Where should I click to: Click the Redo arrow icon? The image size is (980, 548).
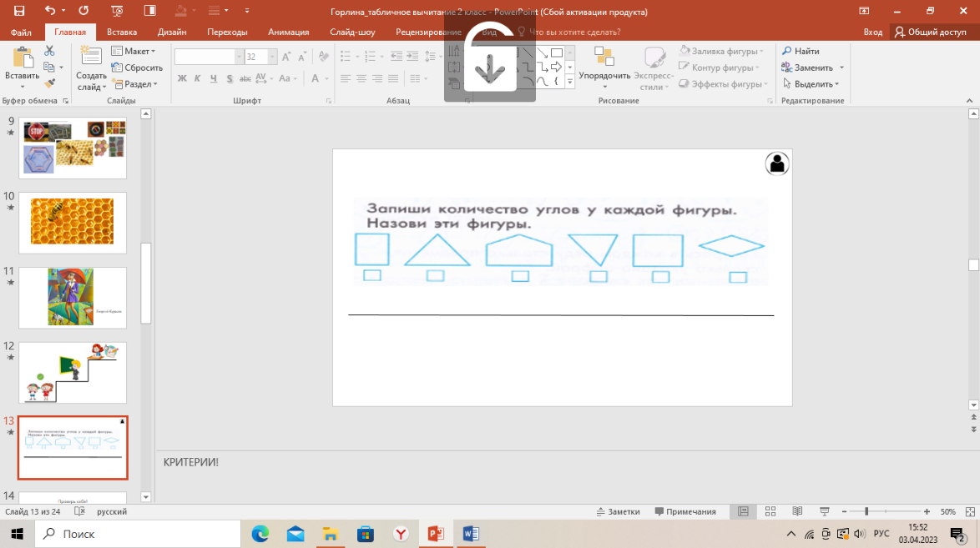83,11
